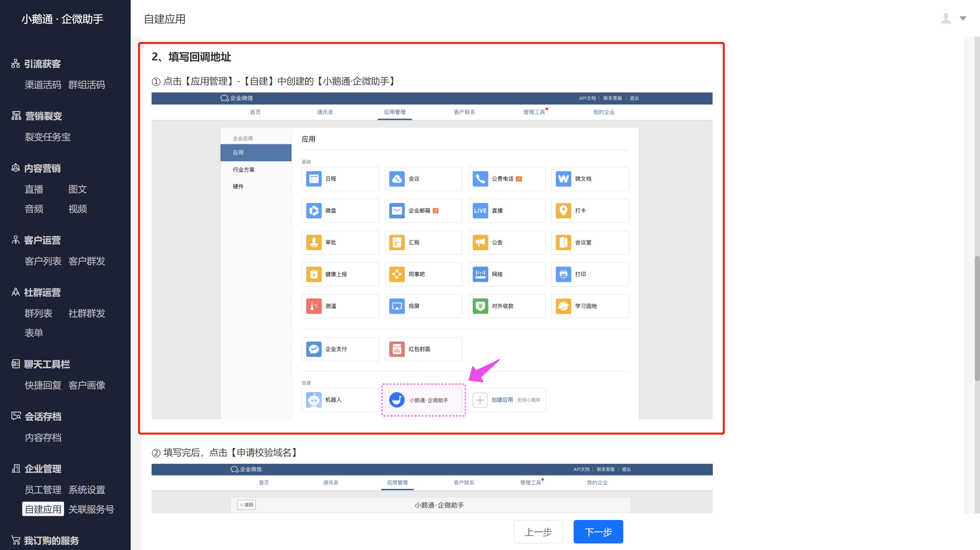Go to 直播 under 内容营销
This screenshot has width=980, height=550.
pos(34,189)
